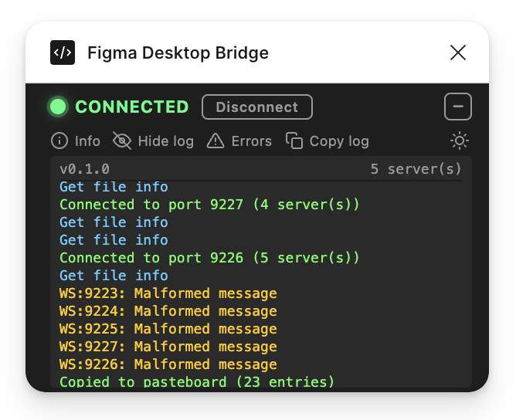Screen dimensions: 516x420
Task: Click the CONNECTED status label
Action: [132, 107]
